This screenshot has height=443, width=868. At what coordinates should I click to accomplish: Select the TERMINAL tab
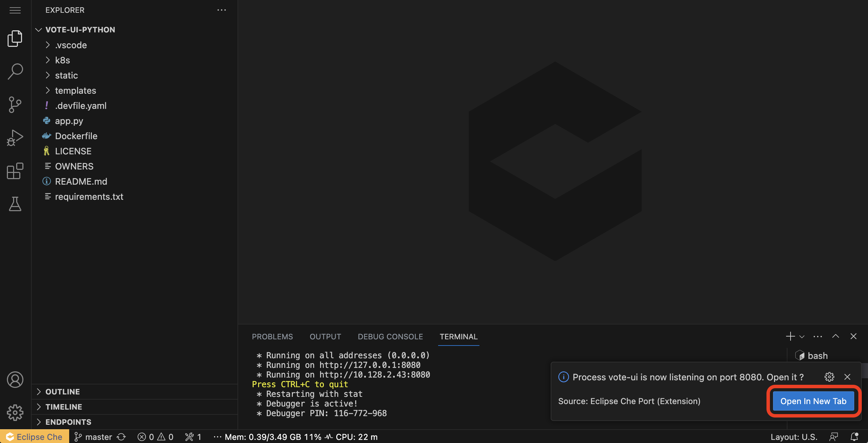[x=458, y=337]
